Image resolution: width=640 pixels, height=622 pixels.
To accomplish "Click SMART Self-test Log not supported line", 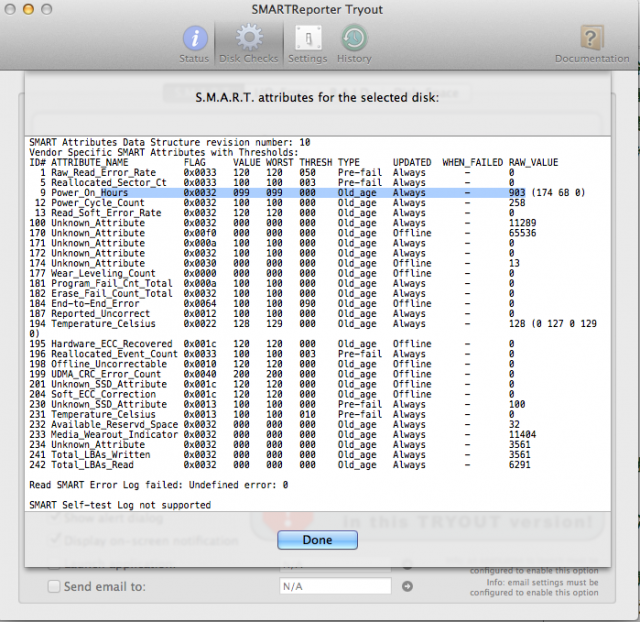I will pyautogui.click(x=120, y=505).
